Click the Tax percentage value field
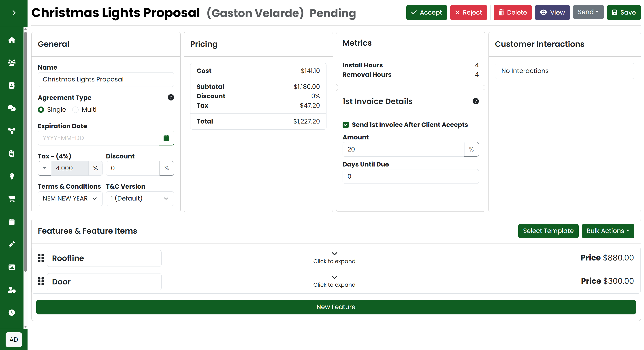Screen dimensions: 644x350 pyautogui.click(x=70, y=168)
